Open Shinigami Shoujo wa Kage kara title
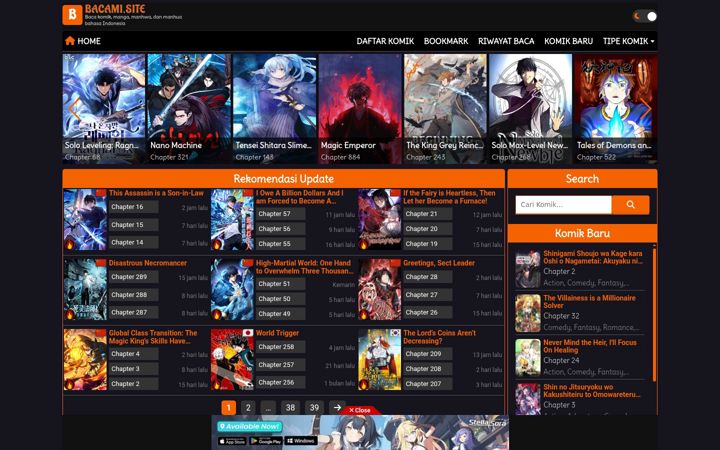Screen dimensions: 720x450 (x=593, y=257)
